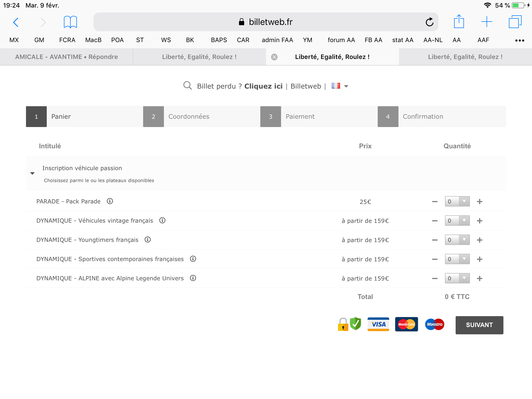Increase ALPINE Alpine Legende Univers quantity

(480, 278)
